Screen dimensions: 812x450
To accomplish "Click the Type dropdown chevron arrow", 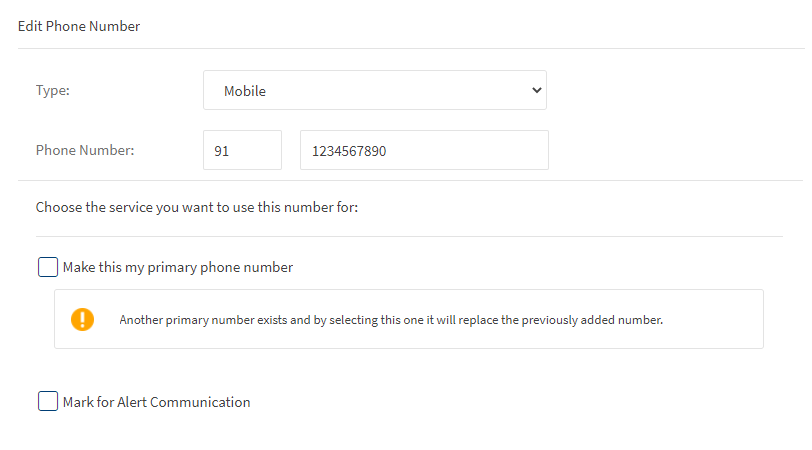I will [x=536, y=90].
